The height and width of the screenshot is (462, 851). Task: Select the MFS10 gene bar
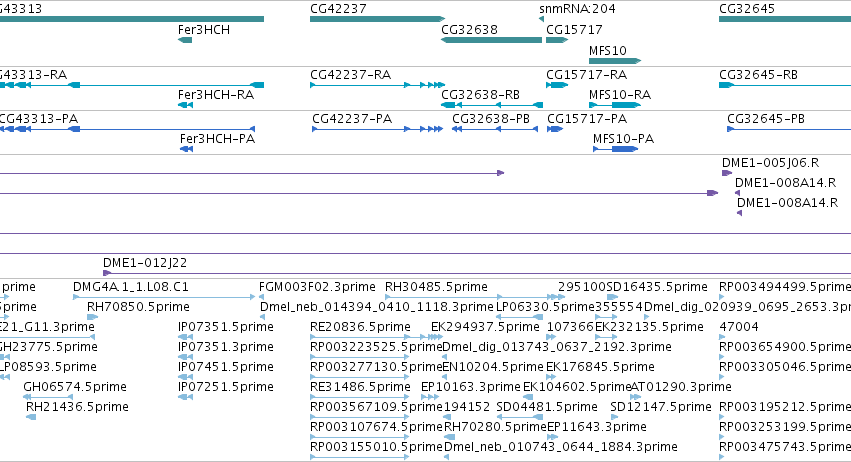(615, 61)
